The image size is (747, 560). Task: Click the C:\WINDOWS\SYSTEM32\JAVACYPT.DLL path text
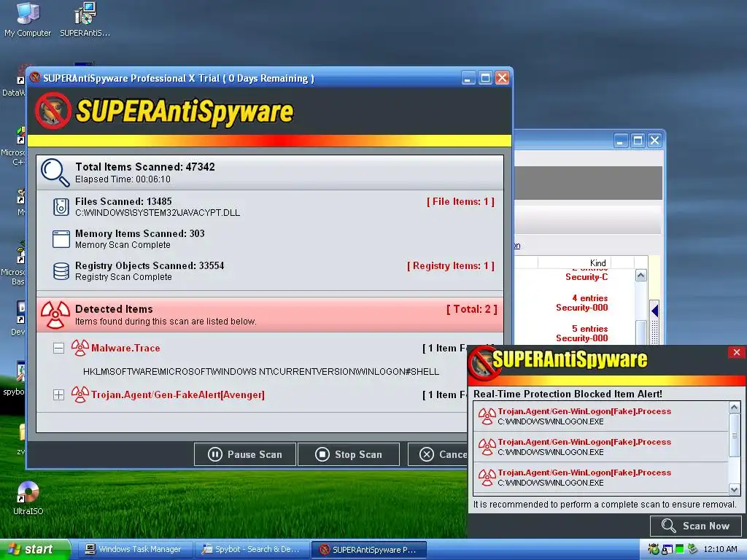pos(158,213)
